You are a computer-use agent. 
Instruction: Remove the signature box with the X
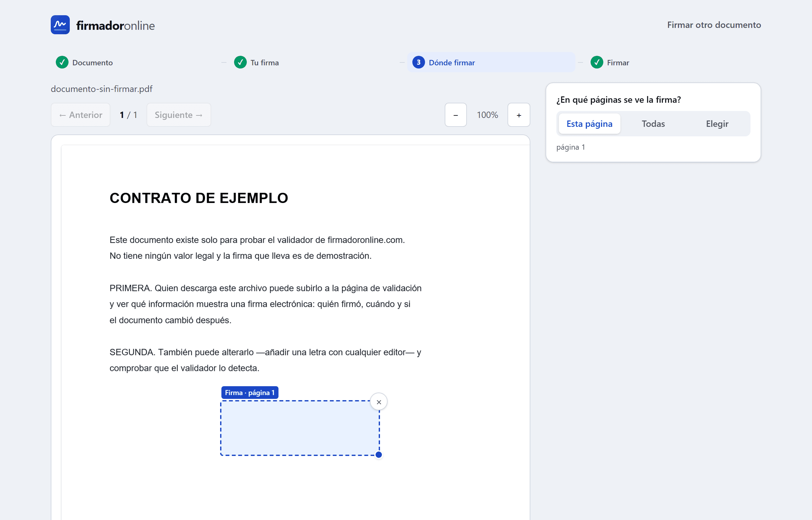coord(379,402)
